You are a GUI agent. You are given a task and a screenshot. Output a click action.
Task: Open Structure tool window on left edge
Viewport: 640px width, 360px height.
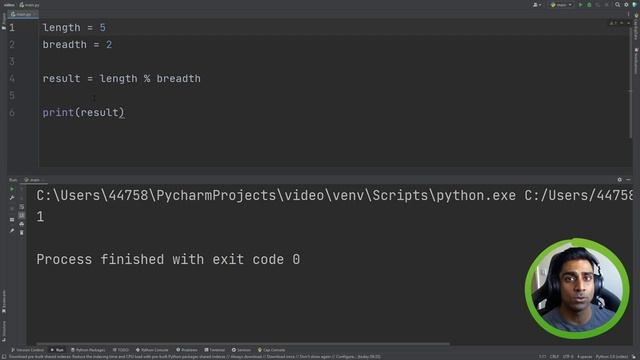[x=4, y=331]
